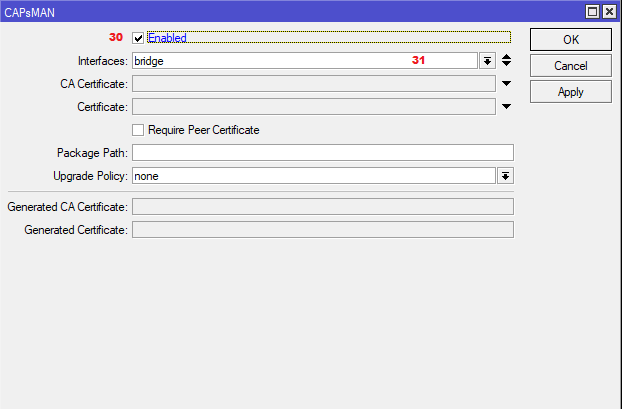Open the Interfaces dropdown list
This screenshot has height=409, width=622.
click(488, 61)
